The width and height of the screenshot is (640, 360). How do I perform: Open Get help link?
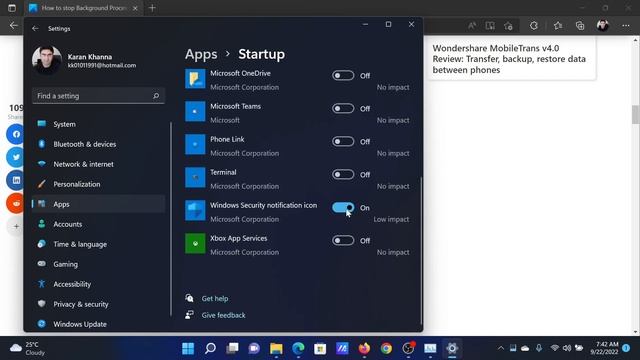(215, 299)
